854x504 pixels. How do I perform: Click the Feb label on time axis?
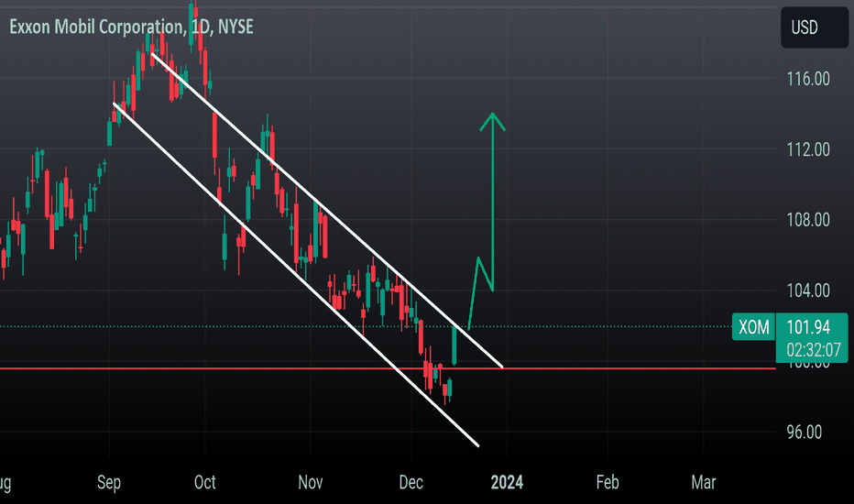point(608,482)
